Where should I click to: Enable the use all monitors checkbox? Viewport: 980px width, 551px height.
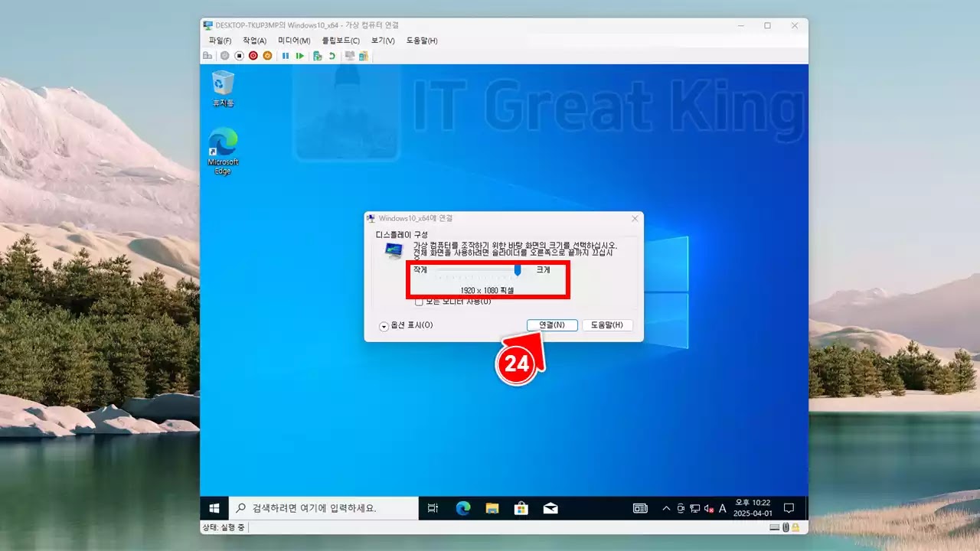click(x=418, y=302)
